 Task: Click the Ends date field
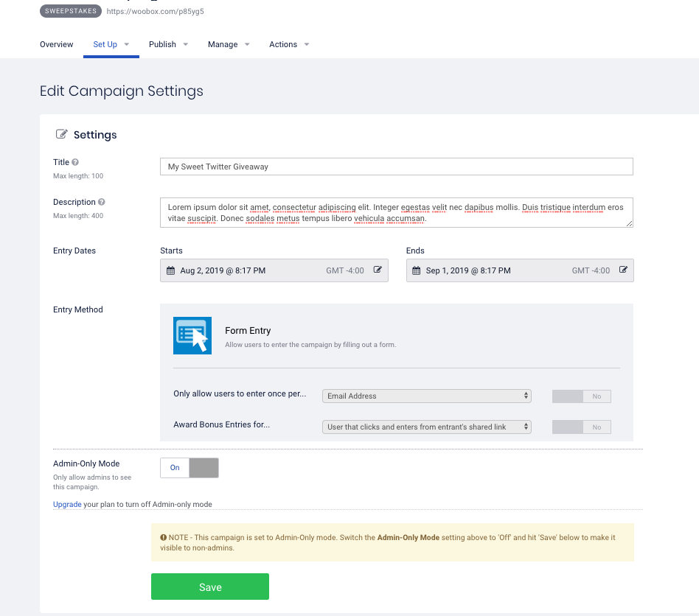point(520,270)
